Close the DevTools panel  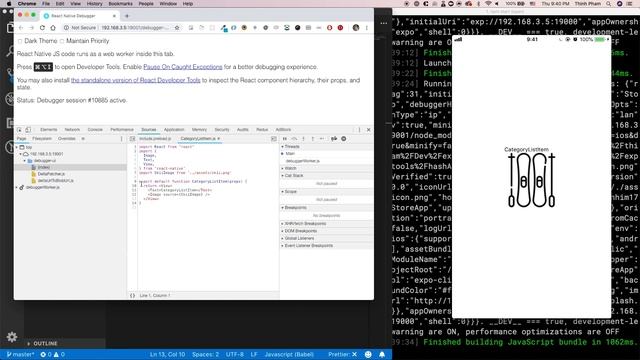tap(369, 130)
